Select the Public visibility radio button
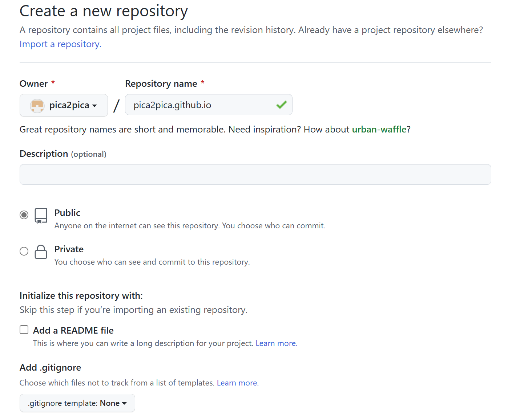The height and width of the screenshot is (420, 528). (24, 215)
